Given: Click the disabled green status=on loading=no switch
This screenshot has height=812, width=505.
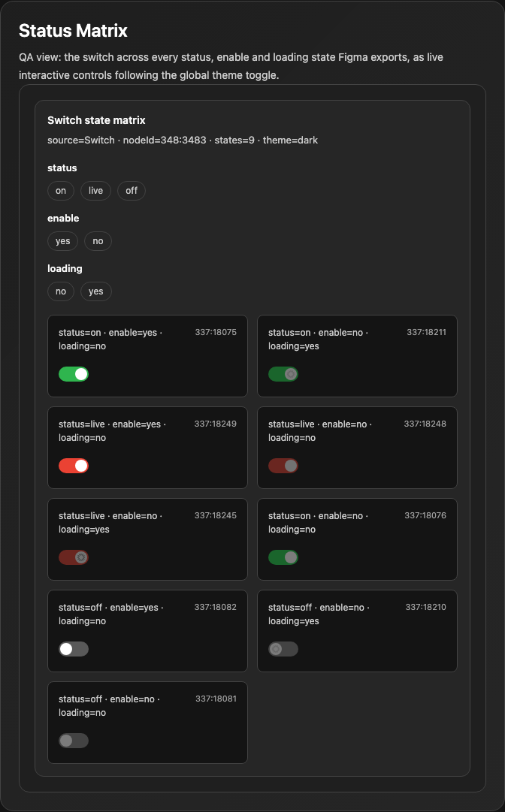Looking at the screenshot, I should pos(283,557).
